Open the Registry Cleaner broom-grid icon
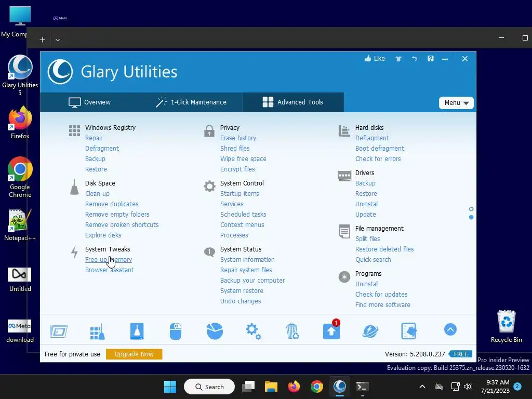Screen dimensions: 532x399 97,331
